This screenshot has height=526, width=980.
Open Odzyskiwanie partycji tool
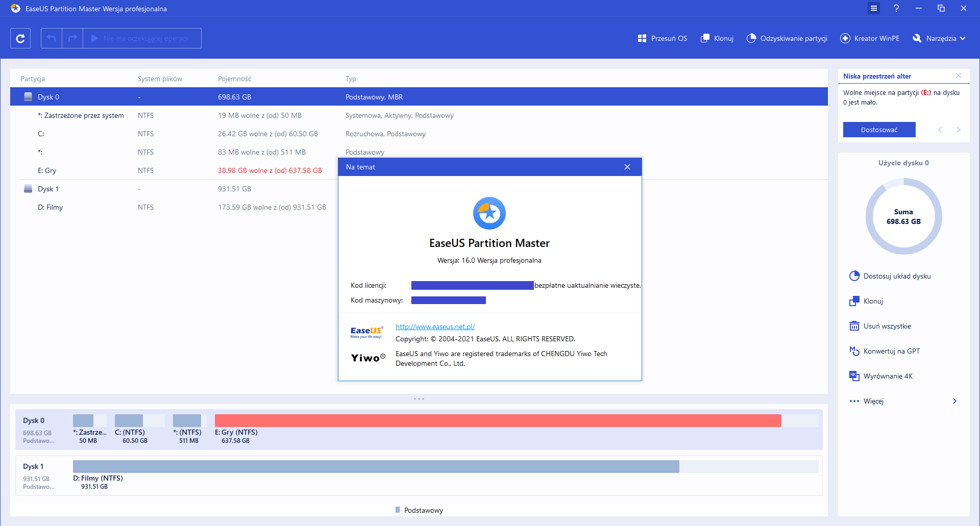click(x=787, y=38)
